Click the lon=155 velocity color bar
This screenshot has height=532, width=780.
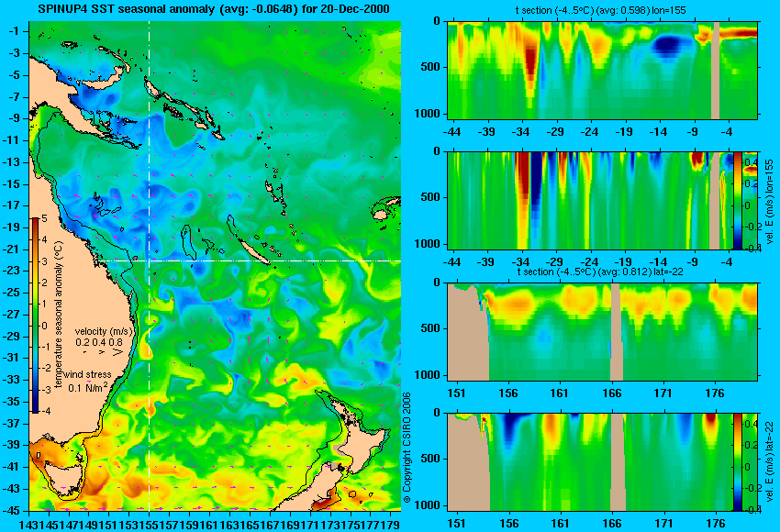click(x=737, y=201)
